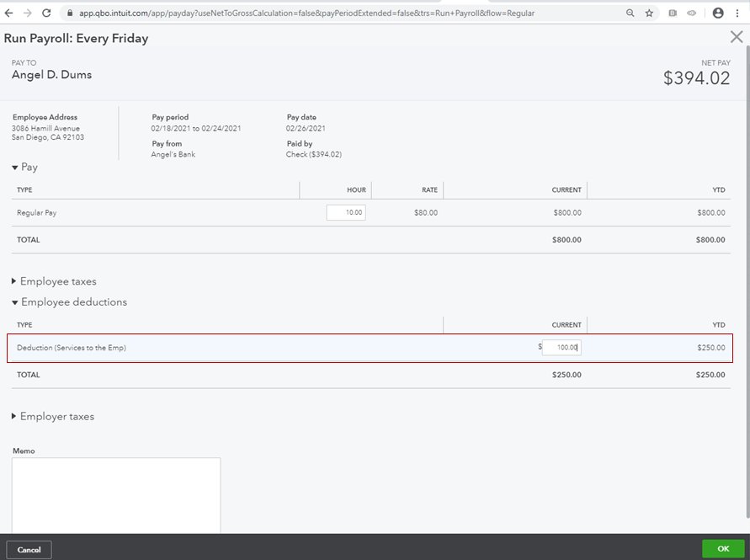Click Check ($394.02) under Paid by

click(x=314, y=154)
